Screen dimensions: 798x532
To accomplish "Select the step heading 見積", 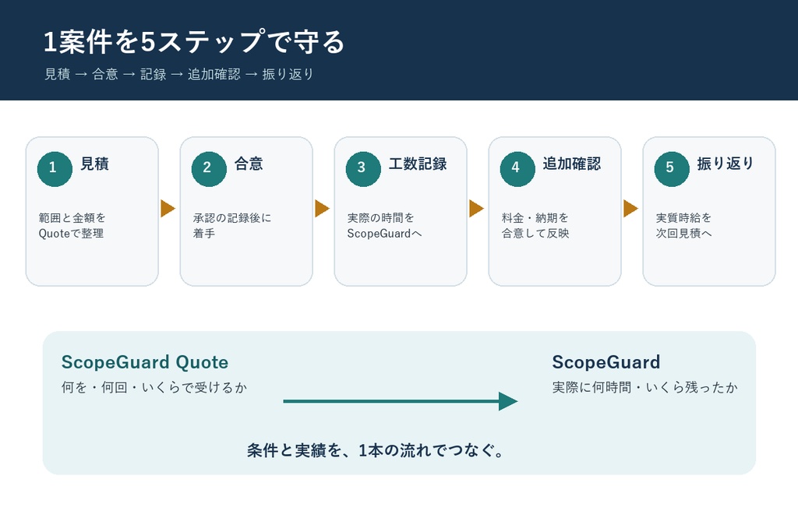I will coord(94,164).
